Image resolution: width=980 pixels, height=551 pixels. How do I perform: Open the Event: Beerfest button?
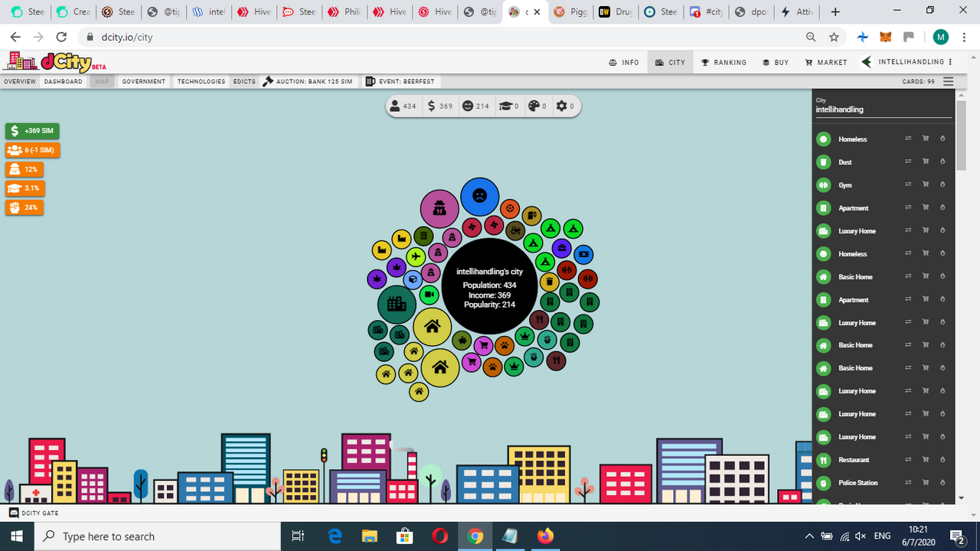[401, 82]
